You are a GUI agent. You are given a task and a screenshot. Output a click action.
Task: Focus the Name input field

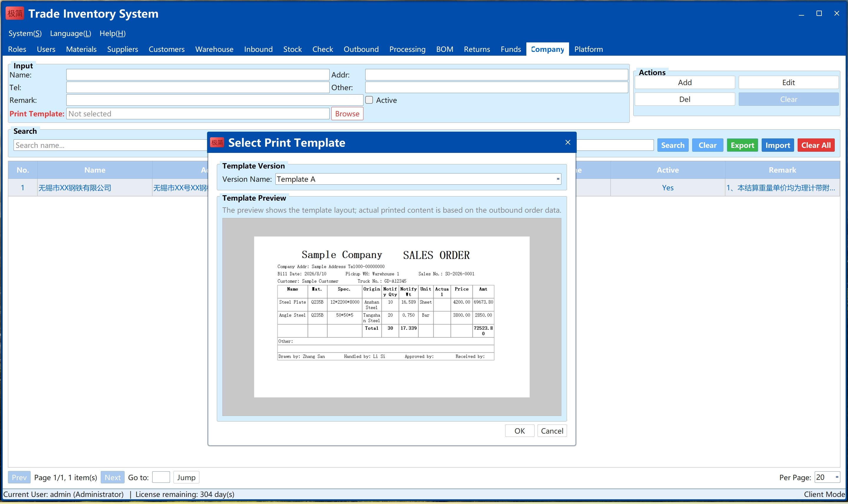click(x=198, y=75)
